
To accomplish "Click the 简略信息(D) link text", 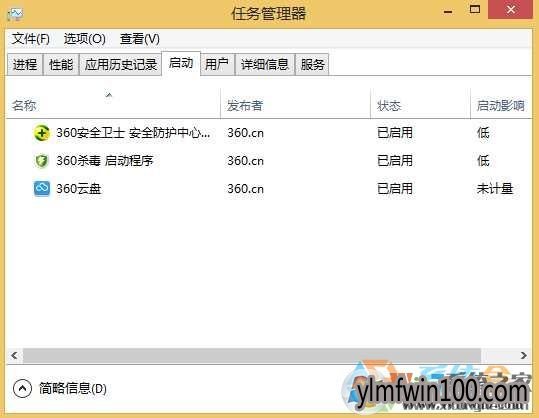I will (x=73, y=389).
